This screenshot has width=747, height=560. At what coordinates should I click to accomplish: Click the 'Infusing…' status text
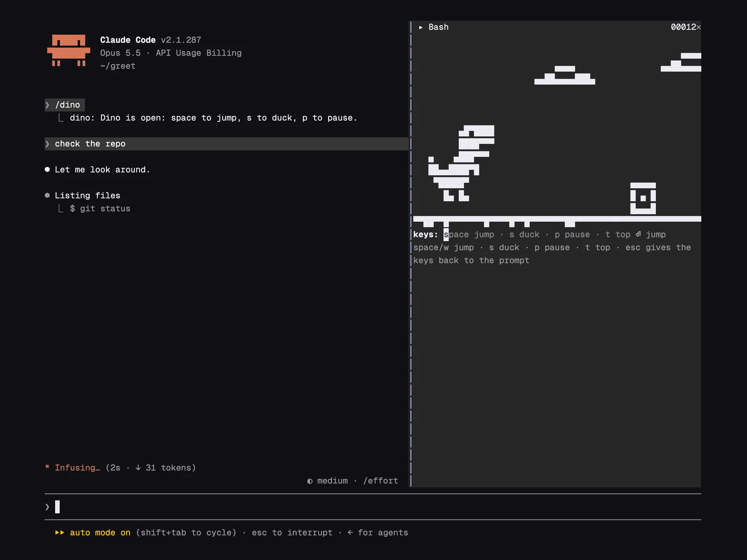78,468
